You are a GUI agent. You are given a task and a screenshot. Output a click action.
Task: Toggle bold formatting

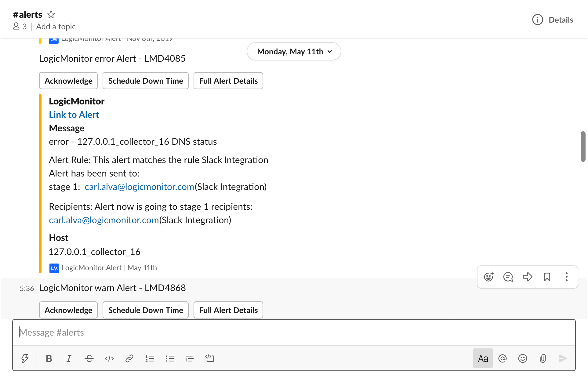click(x=49, y=358)
